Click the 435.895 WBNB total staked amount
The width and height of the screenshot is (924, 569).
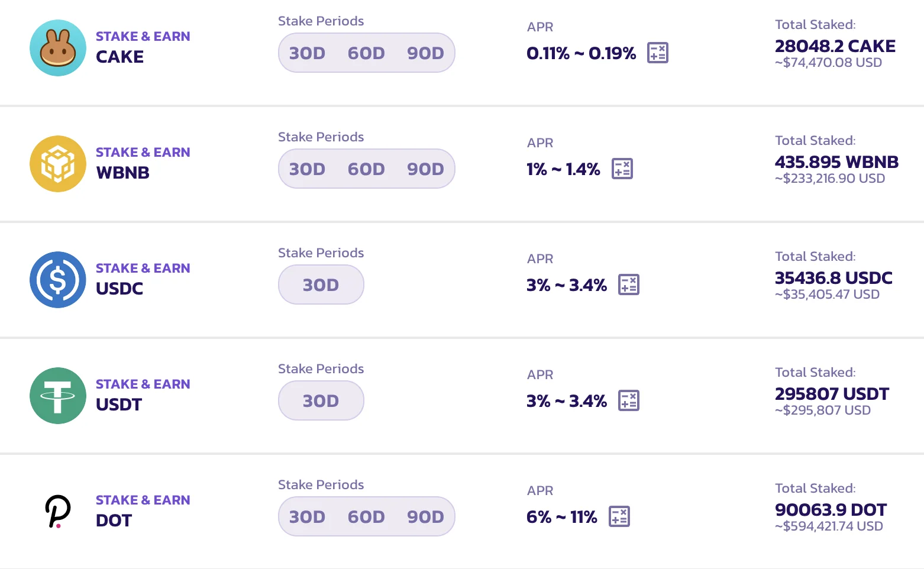pos(836,162)
